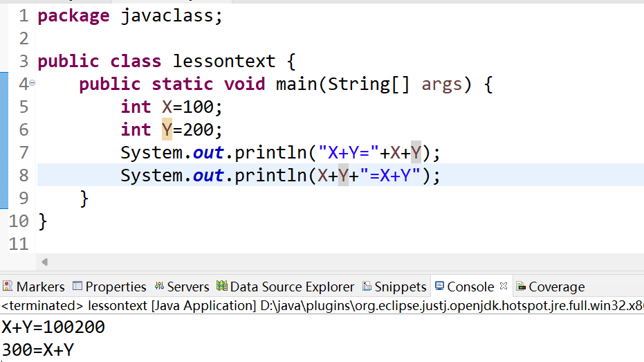This screenshot has height=362, width=644.
Task: Switch to the Console tab
Action: [470, 287]
